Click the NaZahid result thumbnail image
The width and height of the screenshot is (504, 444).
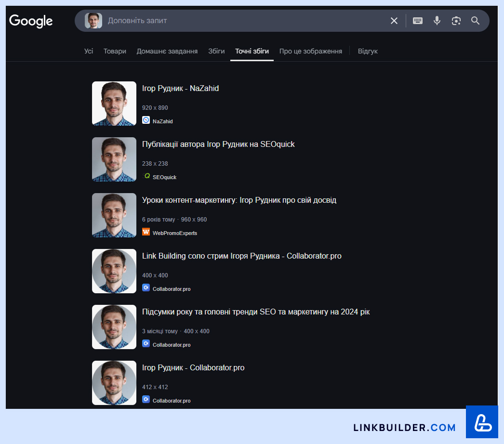[x=114, y=104]
